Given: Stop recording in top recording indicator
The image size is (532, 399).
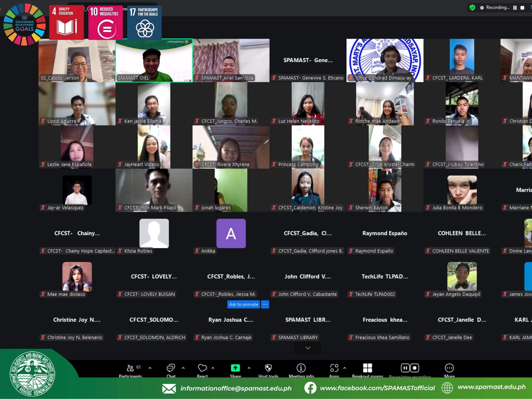Looking at the screenshot, I should (x=522, y=8).
